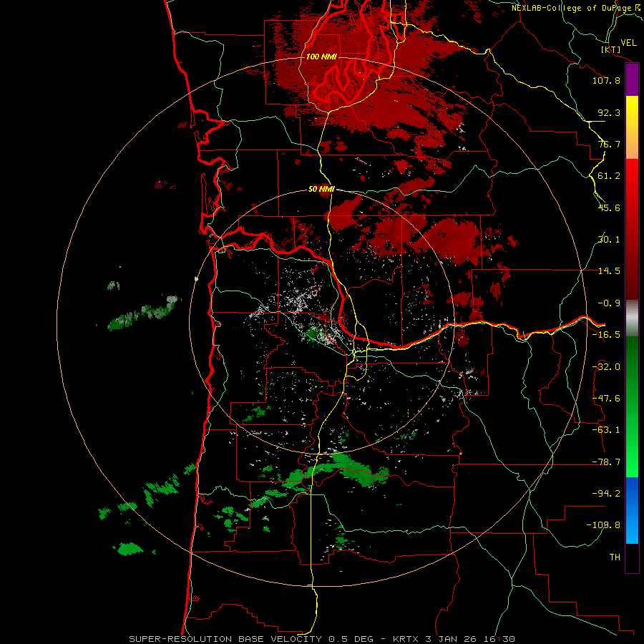Click the VEL legend title

[629, 43]
